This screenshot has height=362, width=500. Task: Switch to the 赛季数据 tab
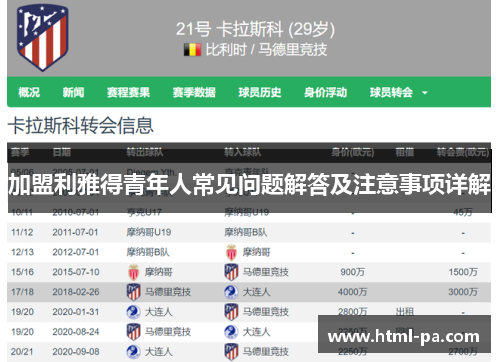[194, 92]
